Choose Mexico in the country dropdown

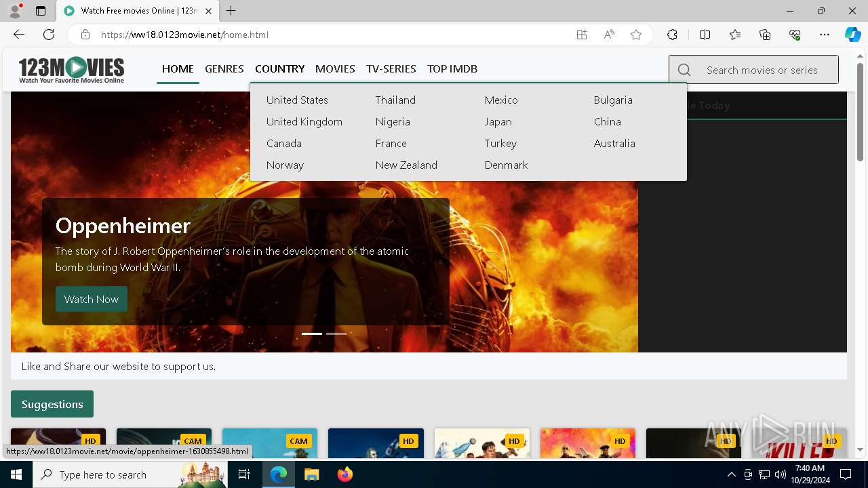[x=501, y=100]
